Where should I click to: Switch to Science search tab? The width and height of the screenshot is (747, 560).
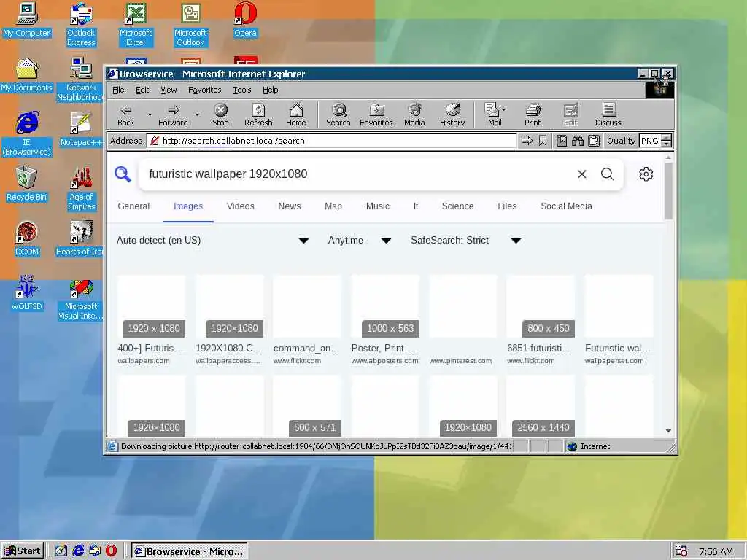(x=457, y=206)
